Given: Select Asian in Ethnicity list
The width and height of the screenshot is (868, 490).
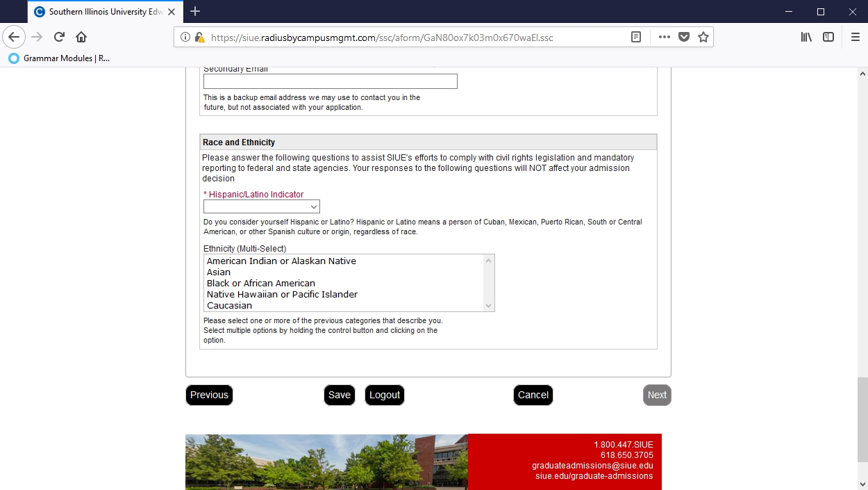Looking at the screenshot, I should [x=219, y=272].
